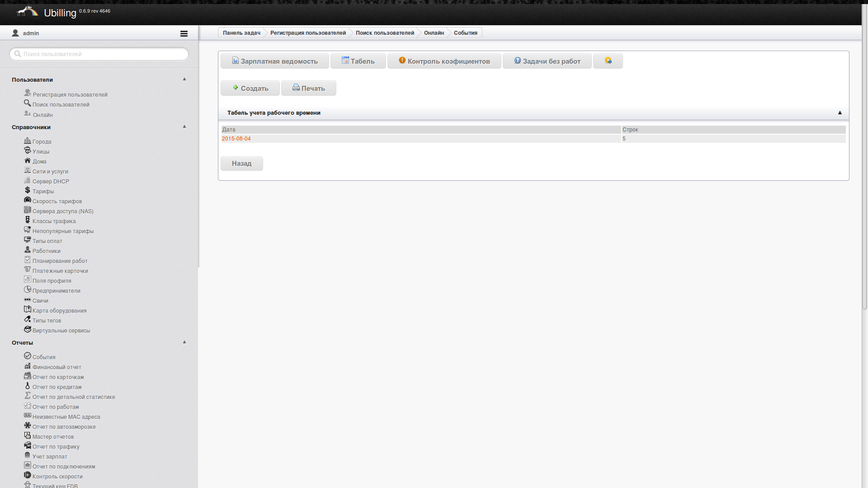Open the Контроль коэфициентов tab
This screenshot has height=488, width=868.
pos(444,61)
